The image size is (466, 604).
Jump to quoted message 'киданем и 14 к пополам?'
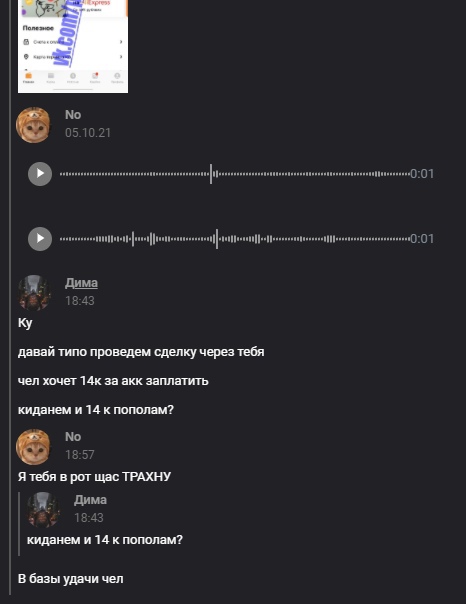click(105, 540)
